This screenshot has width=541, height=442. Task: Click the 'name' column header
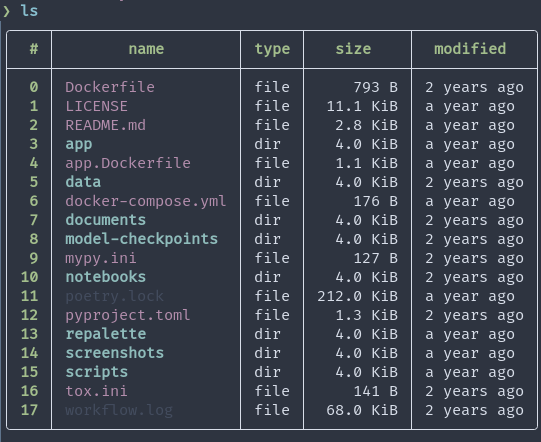146,49
